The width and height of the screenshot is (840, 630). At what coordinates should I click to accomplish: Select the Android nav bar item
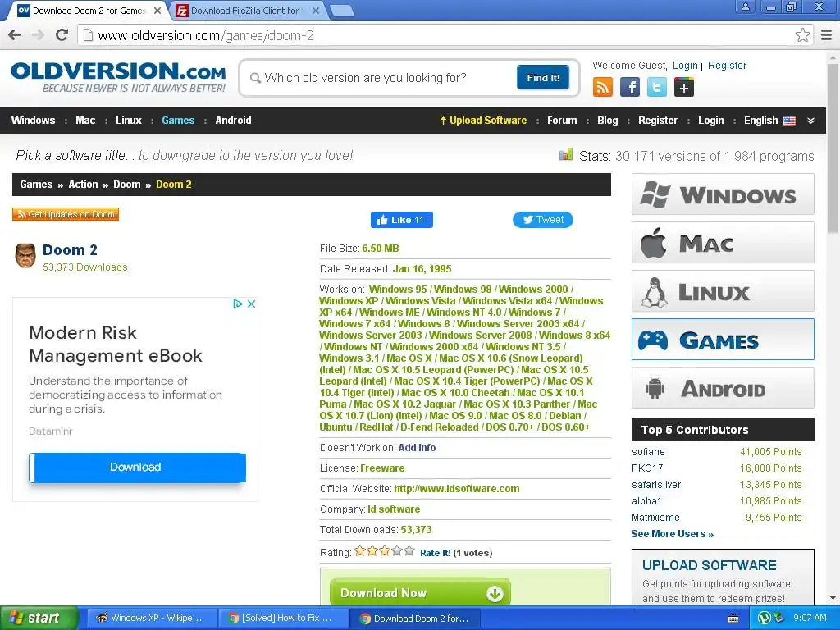pos(233,121)
